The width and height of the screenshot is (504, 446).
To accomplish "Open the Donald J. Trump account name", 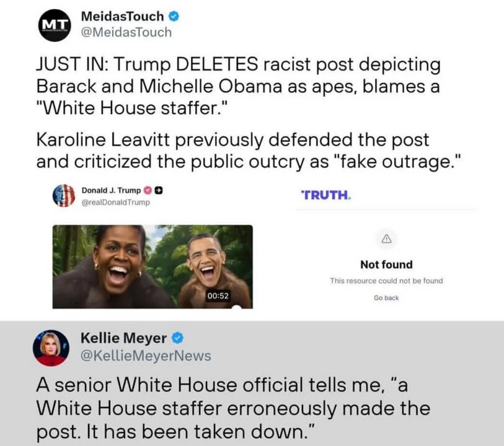I will pos(111,190).
